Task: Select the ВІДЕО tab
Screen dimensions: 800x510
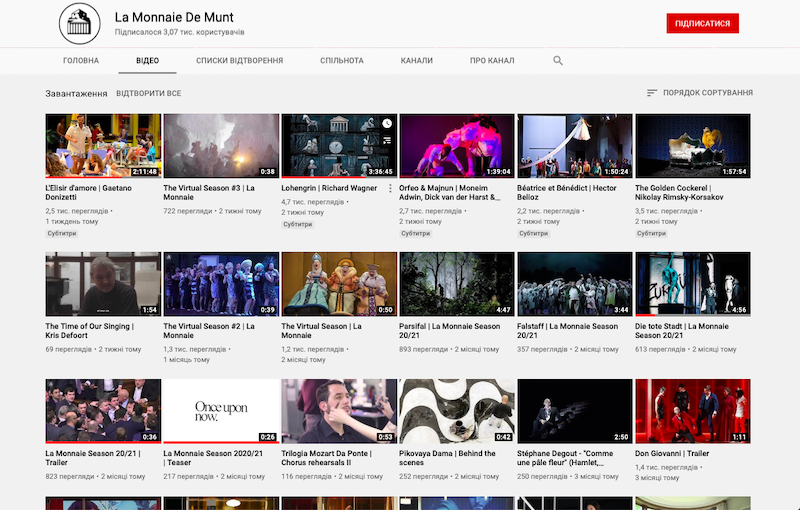Action: coord(147,61)
